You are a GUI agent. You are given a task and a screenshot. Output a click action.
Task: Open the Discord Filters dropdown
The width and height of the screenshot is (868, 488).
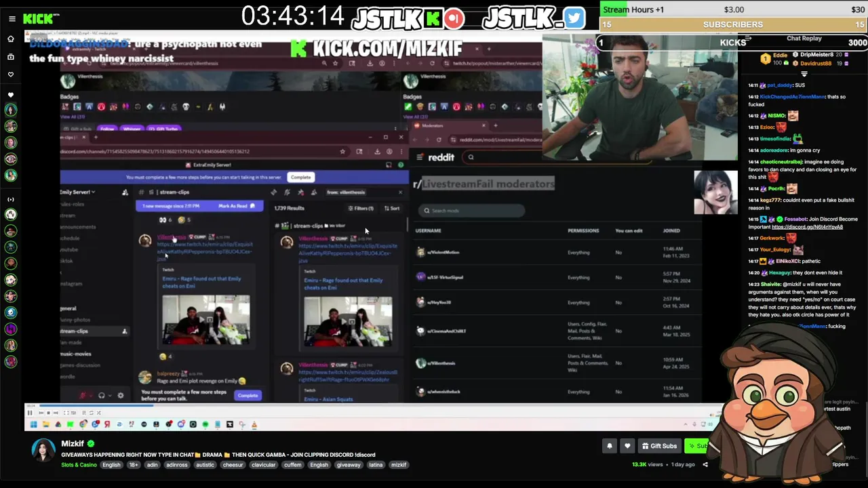tap(361, 209)
